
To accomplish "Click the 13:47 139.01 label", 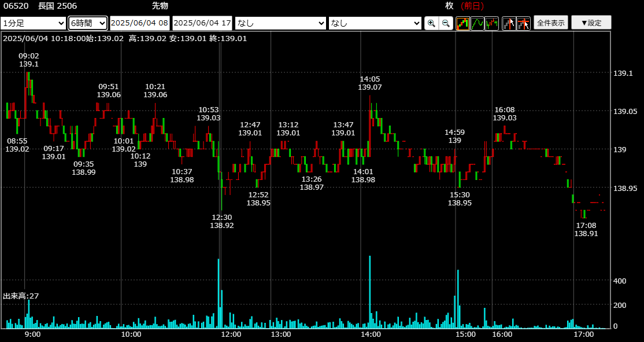I will pyautogui.click(x=343, y=128).
